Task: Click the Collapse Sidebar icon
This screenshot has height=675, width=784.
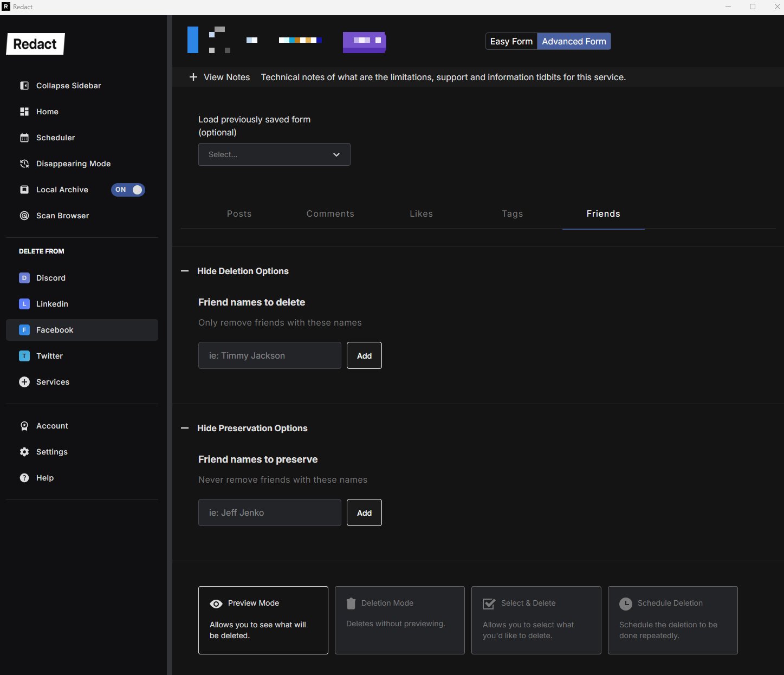Action: [24, 86]
